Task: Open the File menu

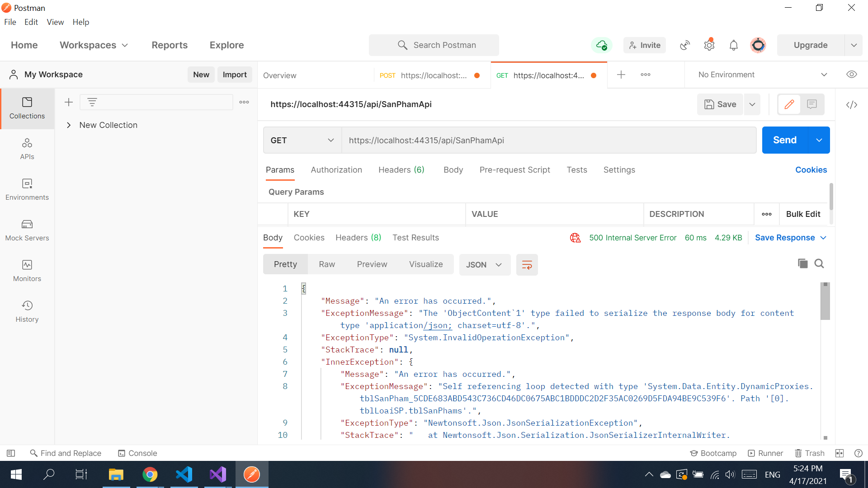Action: click(x=10, y=22)
